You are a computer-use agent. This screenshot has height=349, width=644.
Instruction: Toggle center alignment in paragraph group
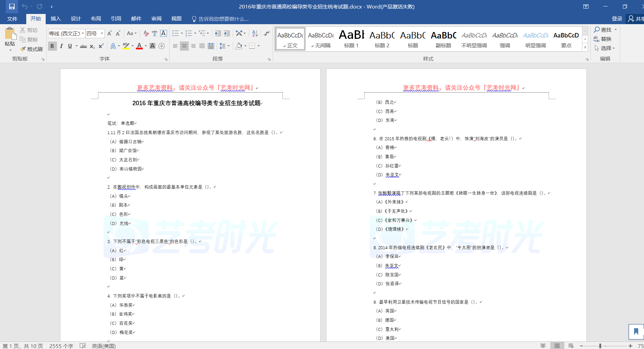click(x=184, y=46)
